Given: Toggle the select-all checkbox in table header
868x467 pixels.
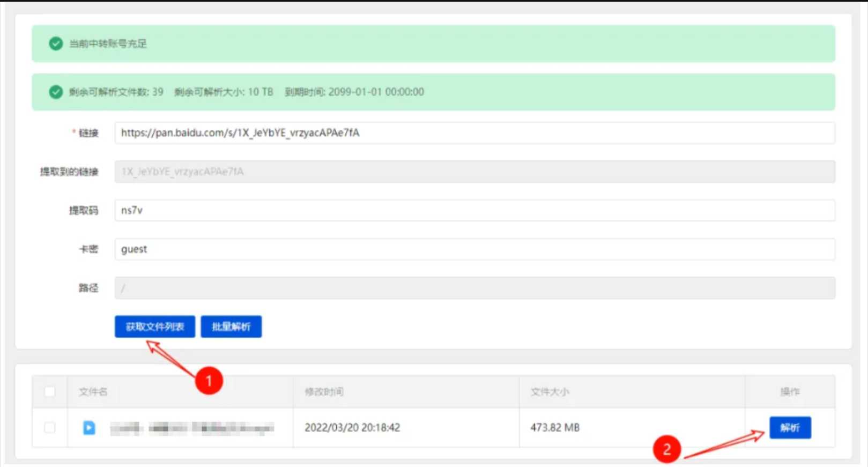Looking at the screenshot, I should [50, 391].
